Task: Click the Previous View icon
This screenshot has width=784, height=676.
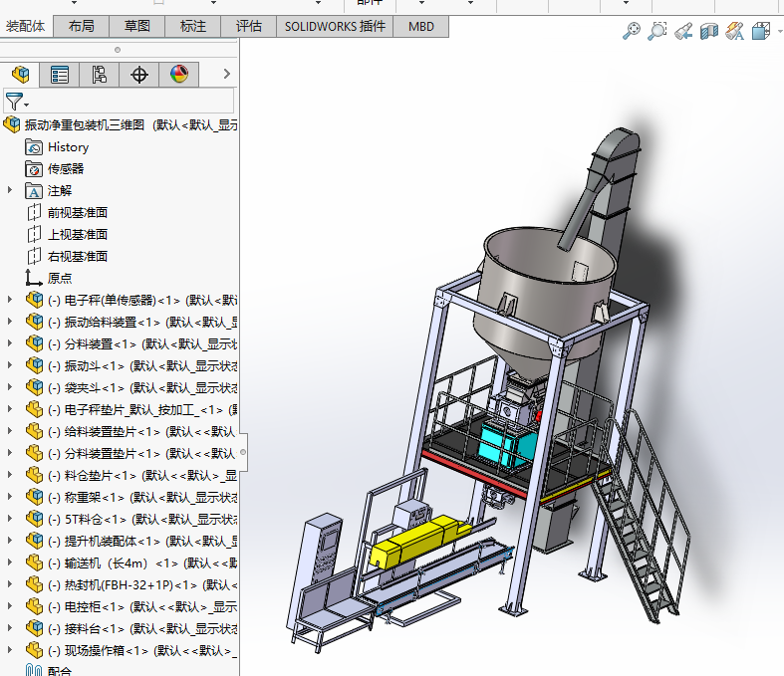Action: click(683, 31)
